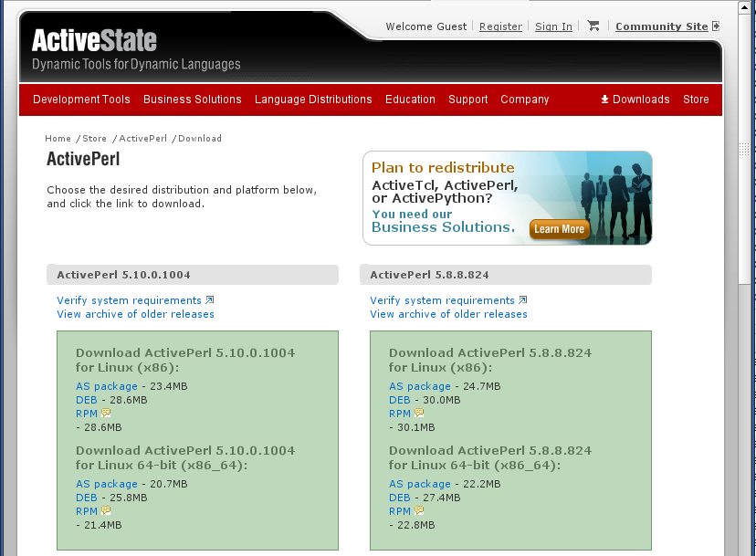Verify system requirements for ActivePerl 5.8.8.824
The height and width of the screenshot is (556, 756).
(442, 300)
